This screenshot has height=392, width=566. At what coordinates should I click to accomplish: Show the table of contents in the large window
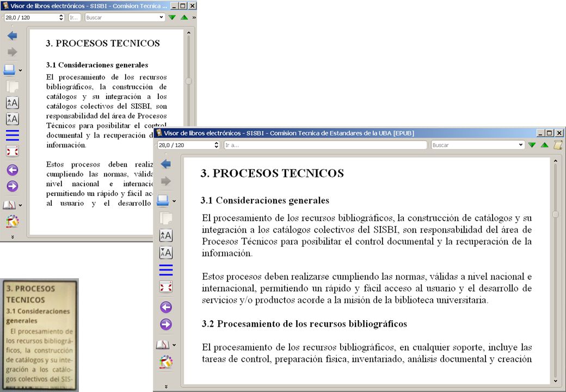click(165, 269)
